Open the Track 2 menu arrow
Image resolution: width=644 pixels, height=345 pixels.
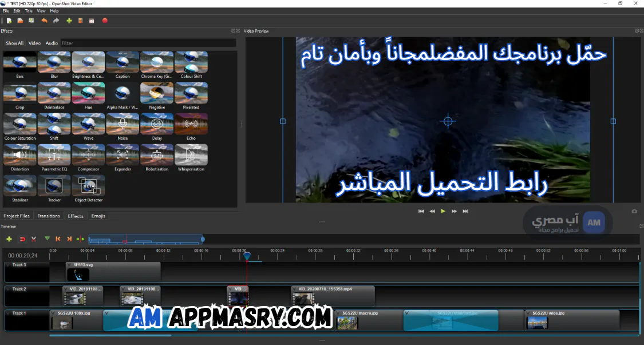click(8, 289)
